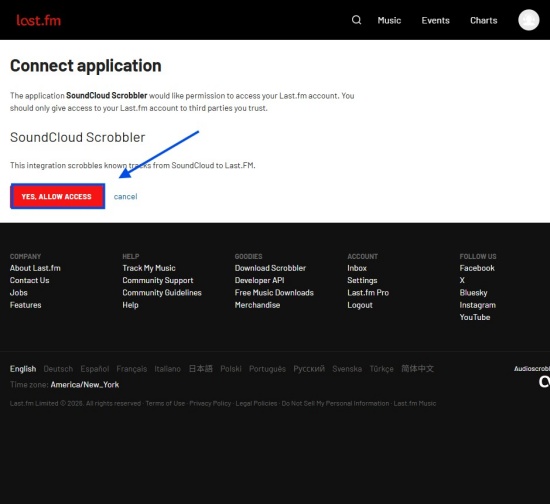This screenshot has width=550, height=504.
Task: Open Jobs footer link
Action: point(19,293)
